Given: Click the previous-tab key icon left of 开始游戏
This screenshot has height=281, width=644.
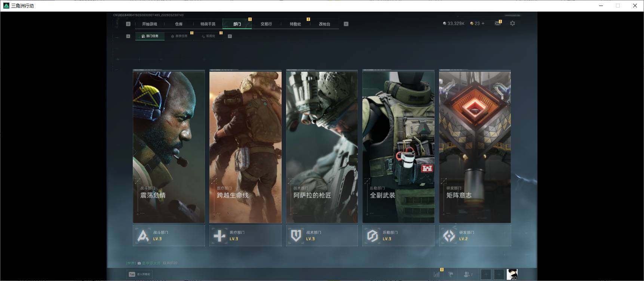Looking at the screenshot, I should pyautogui.click(x=128, y=24).
